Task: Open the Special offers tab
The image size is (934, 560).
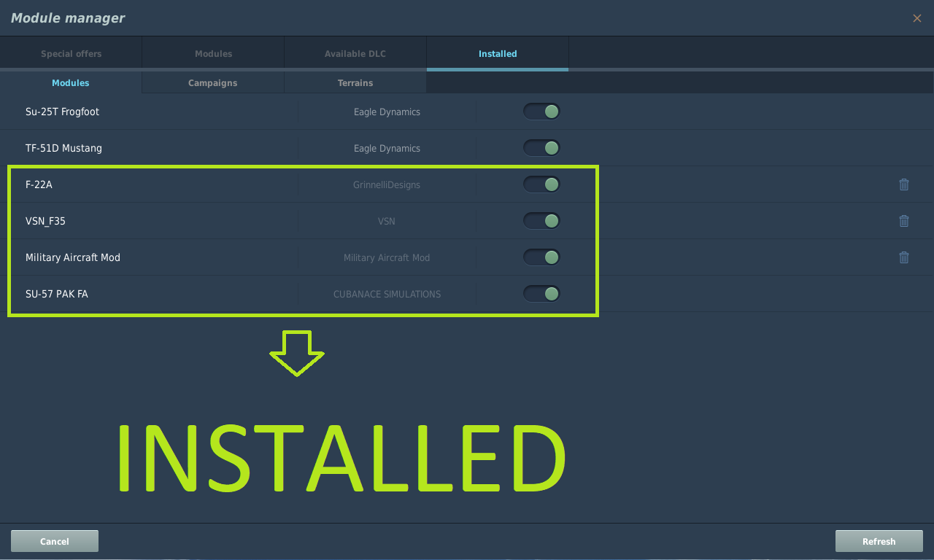Action: tap(71, 54)
